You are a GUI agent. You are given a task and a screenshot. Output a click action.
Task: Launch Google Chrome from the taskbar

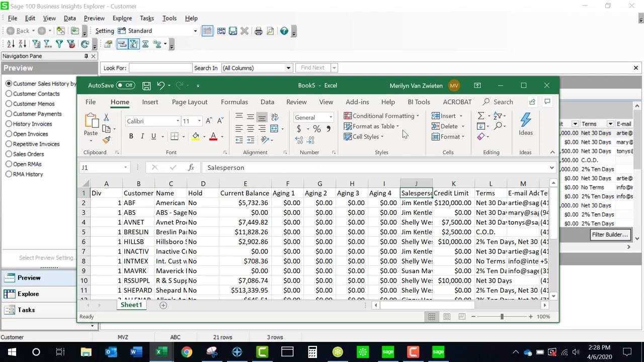pos(187,352)
